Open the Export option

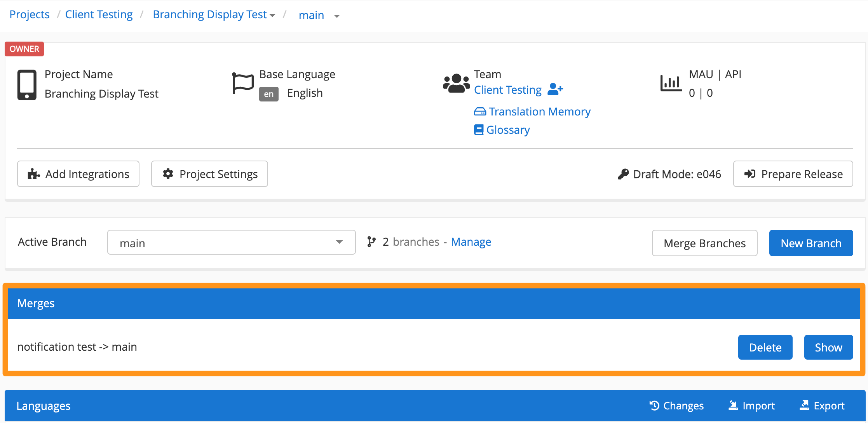click(822, 406)
